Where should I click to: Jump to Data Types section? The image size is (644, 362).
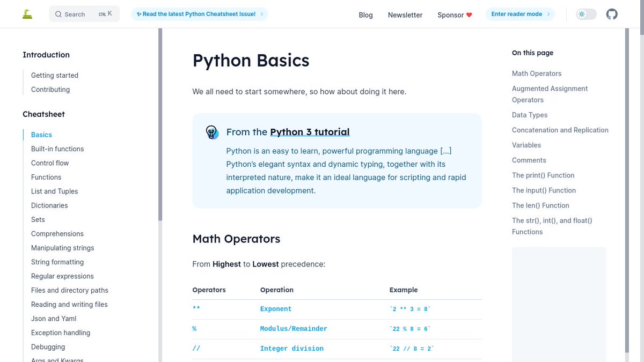click(x=530, y=115)
